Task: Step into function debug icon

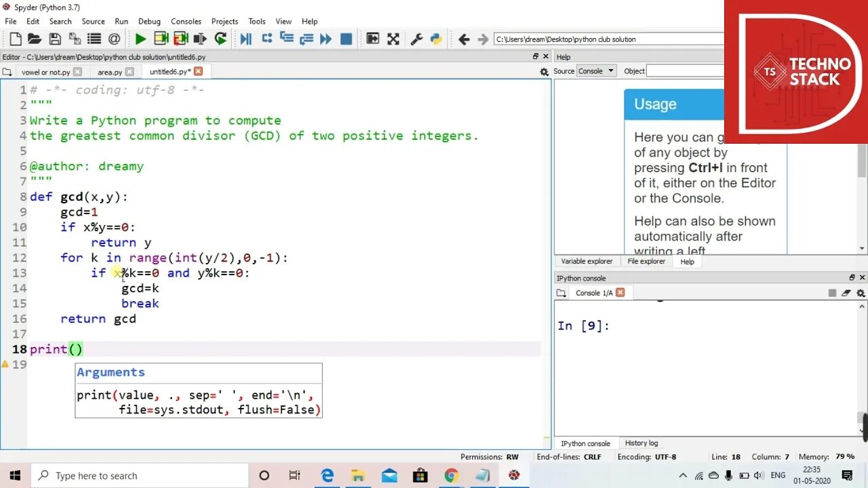Action: [286, 39]
